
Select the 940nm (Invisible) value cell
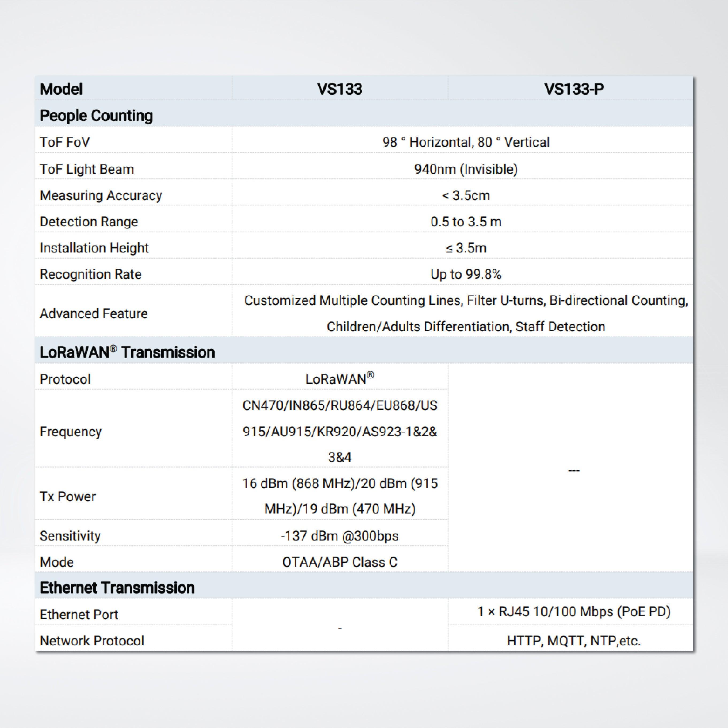coord(466,169)
